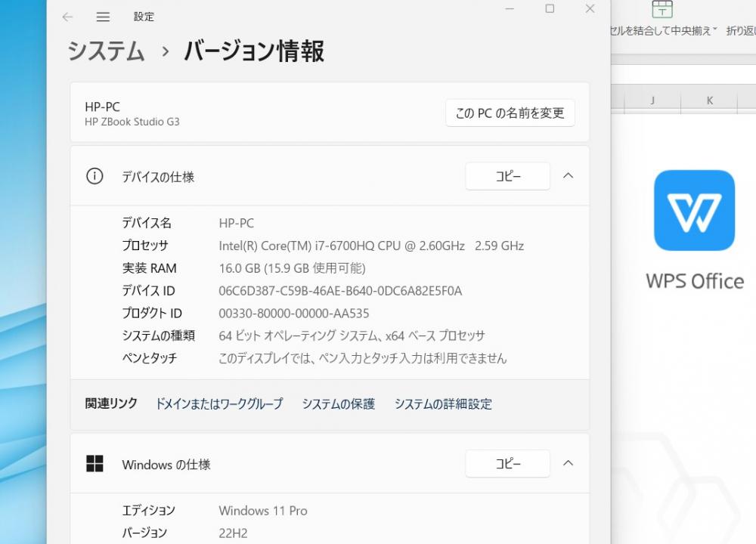Click the device specifications info icon

click(94, 176)
